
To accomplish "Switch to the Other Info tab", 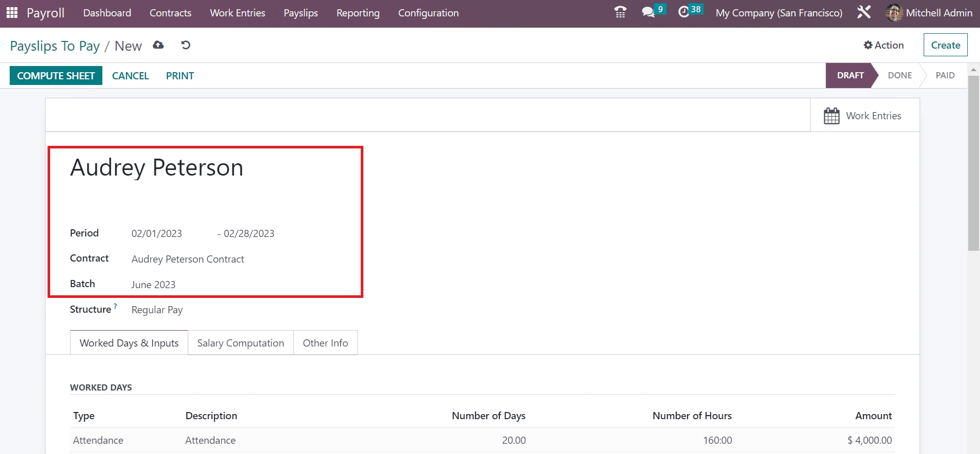I will point(325,343).
